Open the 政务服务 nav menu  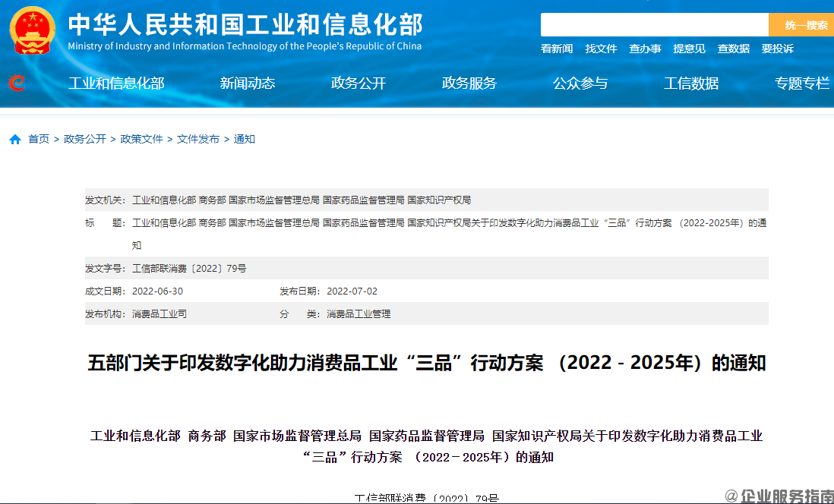coord(469,83)
